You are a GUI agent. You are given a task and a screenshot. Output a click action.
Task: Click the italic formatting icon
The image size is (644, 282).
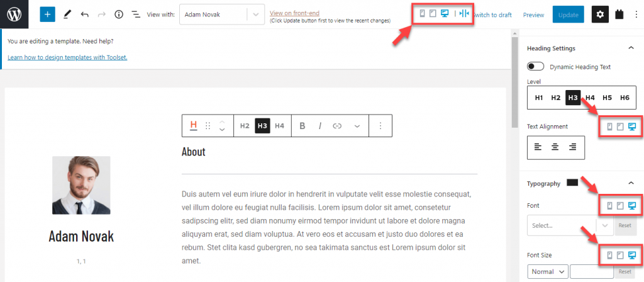tap(319, 126)
